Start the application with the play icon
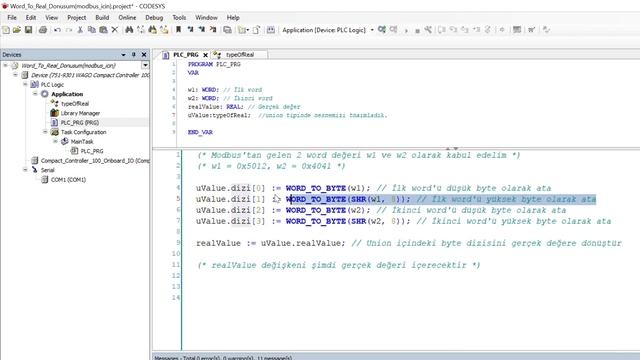Viewport: 640px width, 360px height. 406,30
